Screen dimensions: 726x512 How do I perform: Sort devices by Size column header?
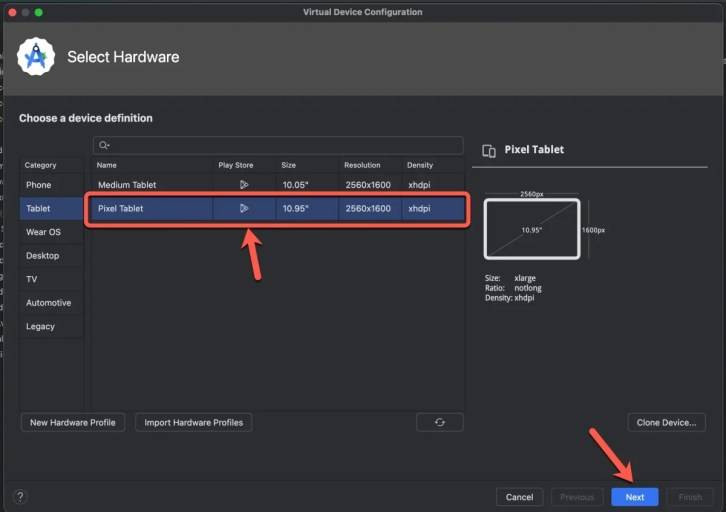tap(288, 165)
